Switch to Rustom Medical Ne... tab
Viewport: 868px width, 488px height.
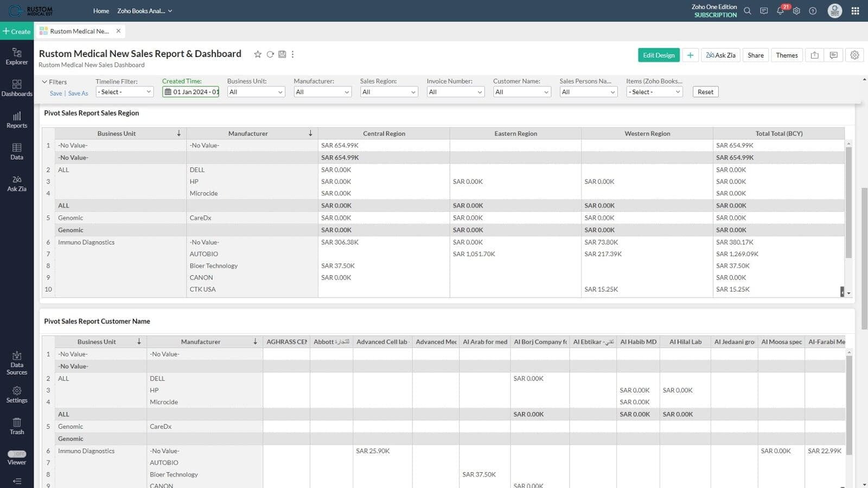pyautogui.click(x=79, y=31)
